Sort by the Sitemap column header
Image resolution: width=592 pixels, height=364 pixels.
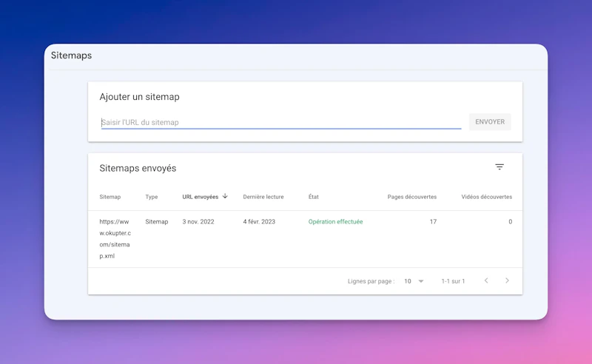110,197
